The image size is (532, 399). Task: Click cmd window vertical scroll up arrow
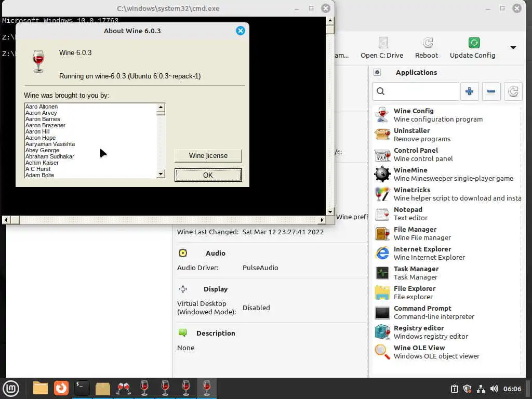click(330, 20)
